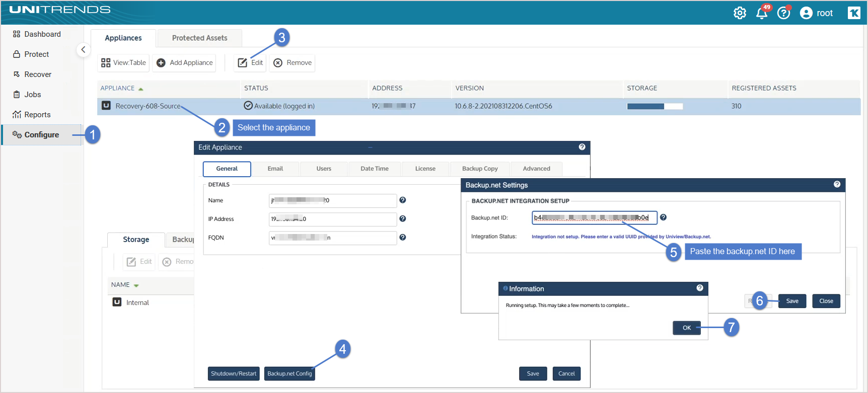Viewport: 868px width, 393px height.
Task: Open help icon in Backup.net Settings title
Action: pos(837,185)
